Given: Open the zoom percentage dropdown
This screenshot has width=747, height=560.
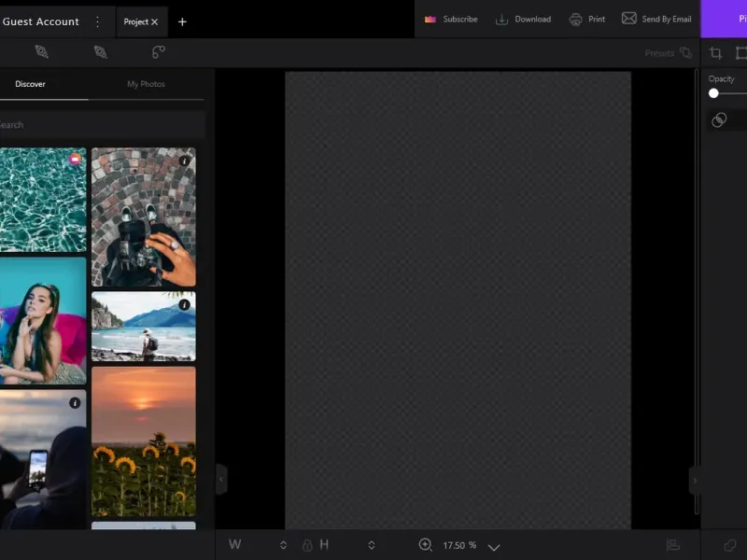Looking at the screenshot, I should (x=494, y=547).
